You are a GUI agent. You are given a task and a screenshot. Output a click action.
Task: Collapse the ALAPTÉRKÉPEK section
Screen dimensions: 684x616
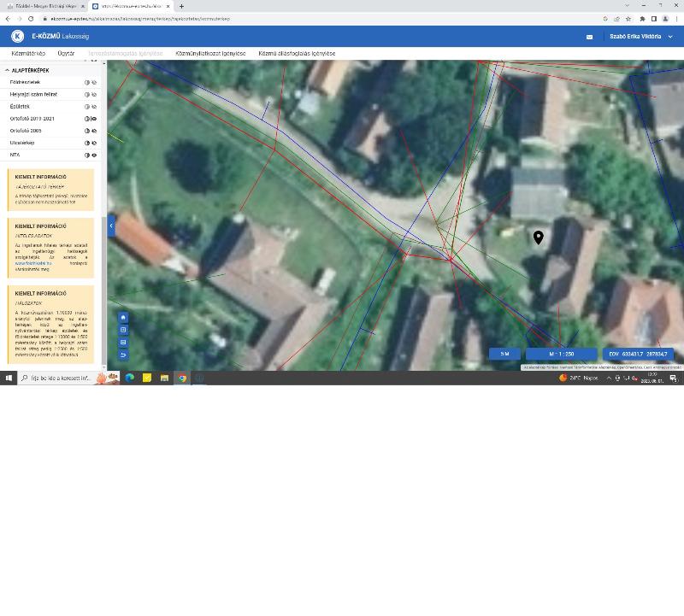8,70
